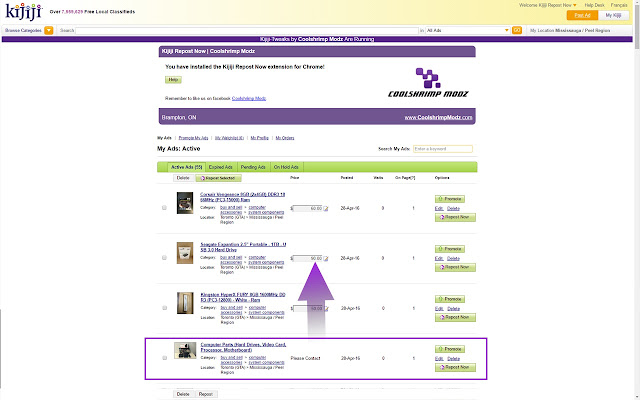
Task: Click the Corsair ad price field
Action: point(308,209)
